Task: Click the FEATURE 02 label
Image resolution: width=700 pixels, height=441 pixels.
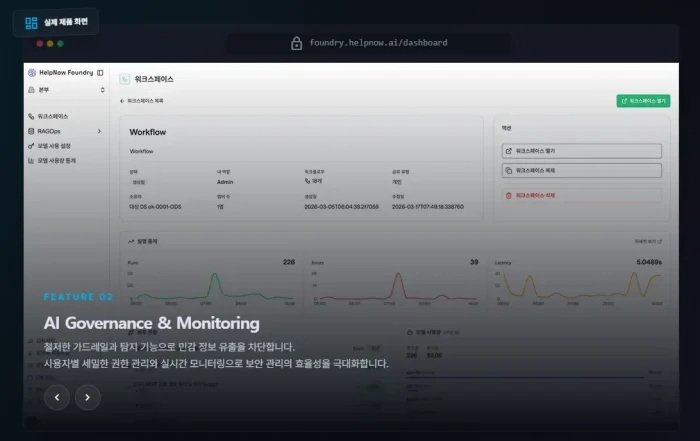Action: pos(79,297)
